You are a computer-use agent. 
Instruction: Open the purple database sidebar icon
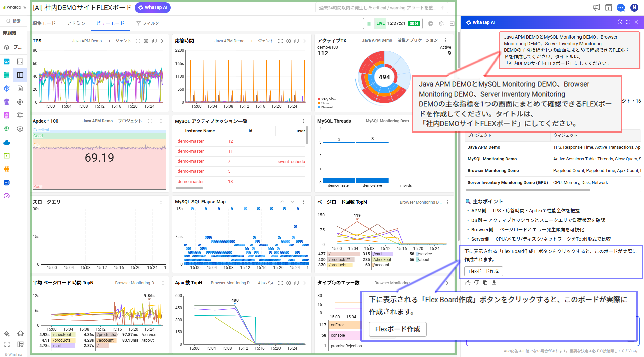click(x=7, y=102)
